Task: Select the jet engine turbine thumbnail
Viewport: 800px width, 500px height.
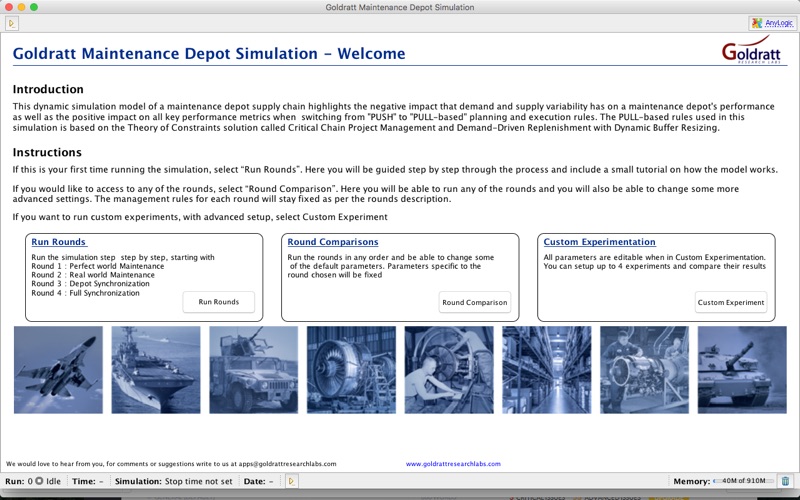Action: 351,370
